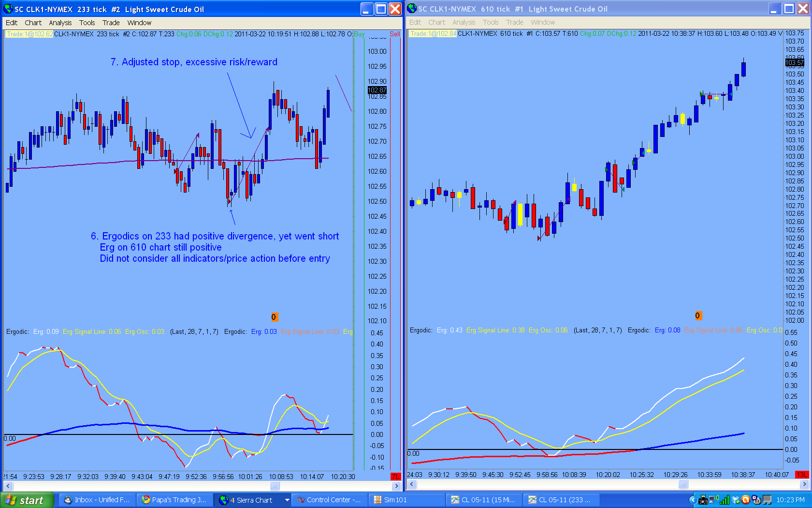The image size is (812, 508).
Task: Click 'Erg: 0.43' label in right Ergodic panel
Action: coord(449,330)
